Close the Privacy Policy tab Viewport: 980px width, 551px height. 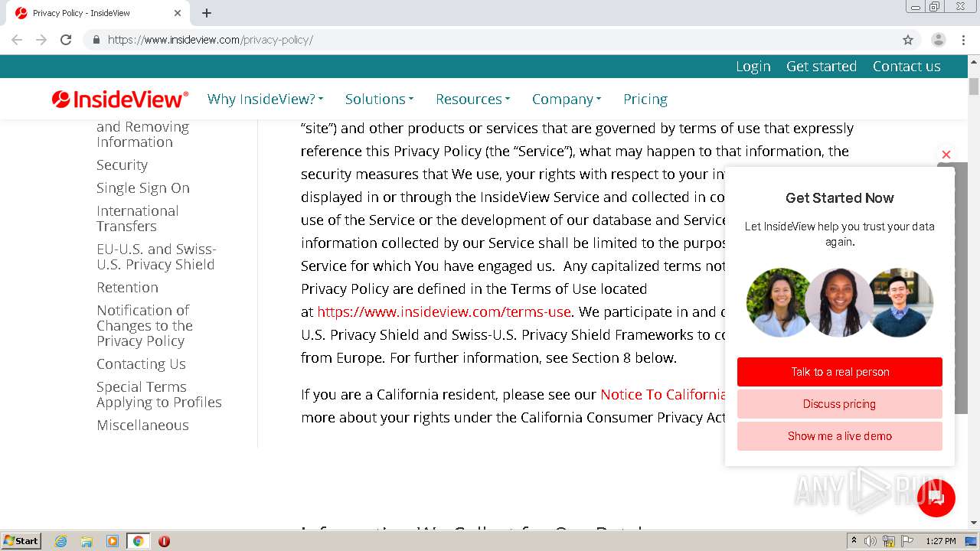point(178,13)
